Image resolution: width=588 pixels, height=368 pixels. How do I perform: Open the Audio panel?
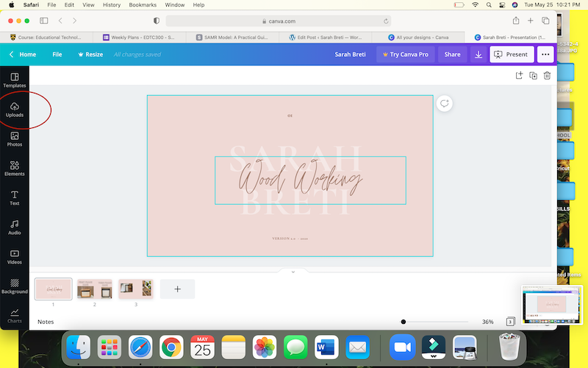coord(14,227)
